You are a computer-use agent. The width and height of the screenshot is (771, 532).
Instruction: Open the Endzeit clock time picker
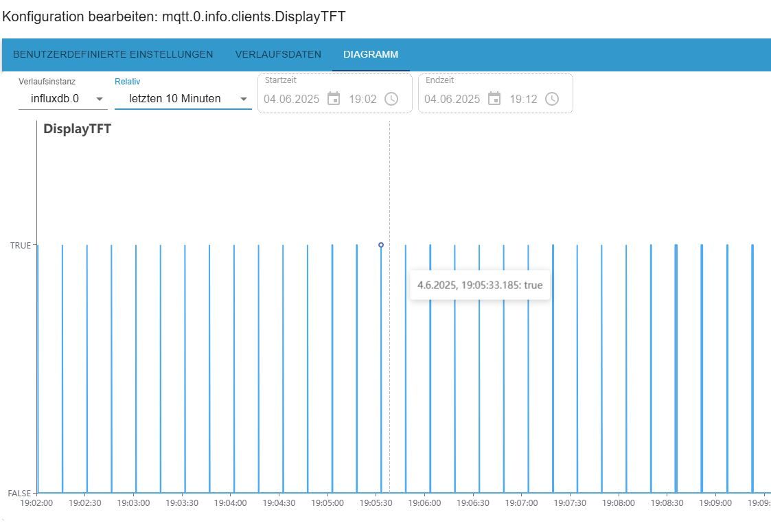(552, 99)
